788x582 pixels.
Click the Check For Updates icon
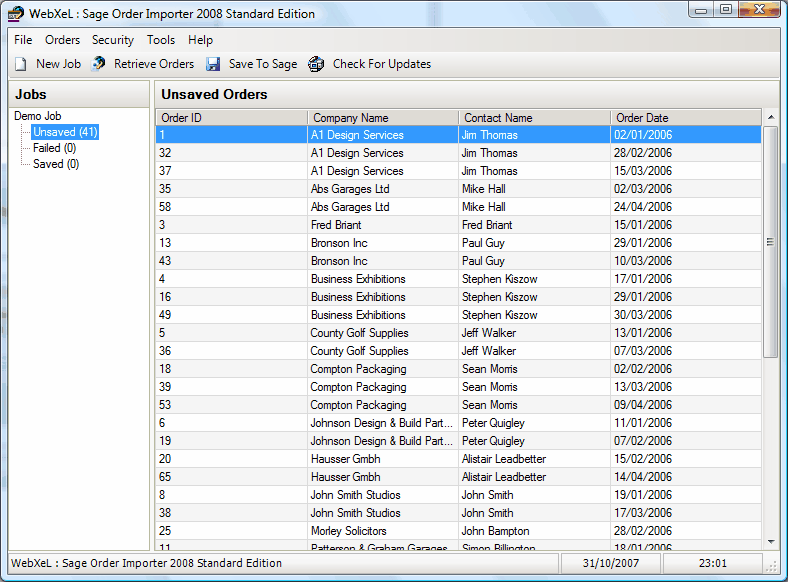316,64
